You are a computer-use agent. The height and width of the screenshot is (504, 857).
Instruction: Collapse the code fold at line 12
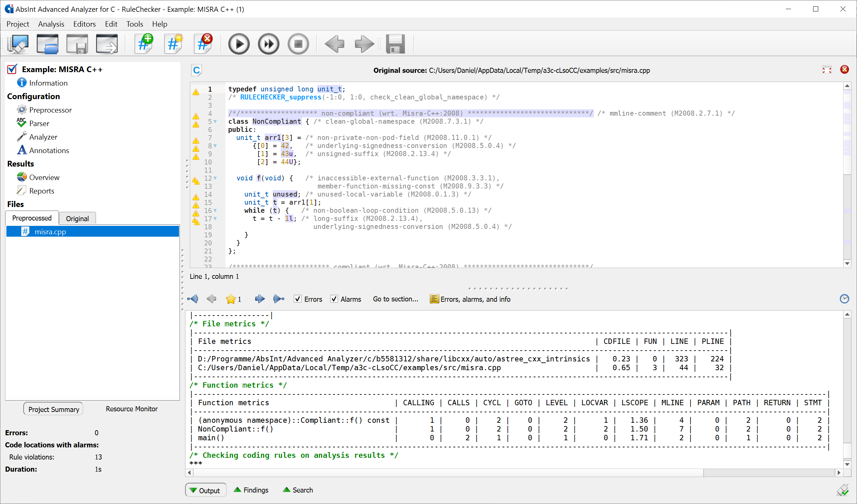[x=215, y=178]
